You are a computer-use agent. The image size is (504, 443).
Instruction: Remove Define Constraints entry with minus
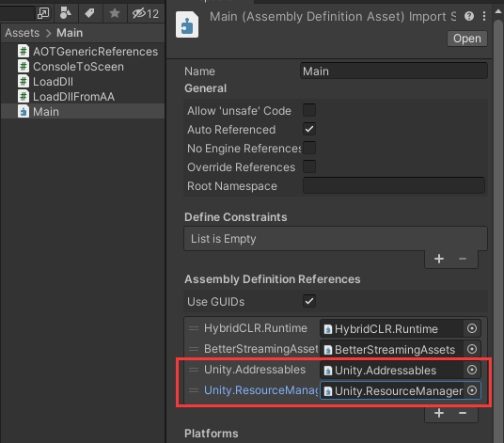pyautogui.click(x=463, y=259)
